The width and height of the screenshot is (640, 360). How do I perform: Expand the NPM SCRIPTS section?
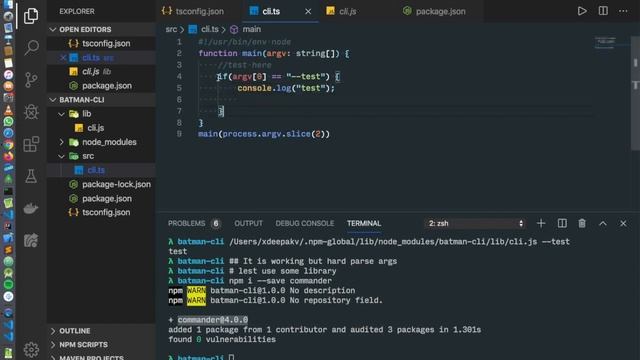(101, 344)
